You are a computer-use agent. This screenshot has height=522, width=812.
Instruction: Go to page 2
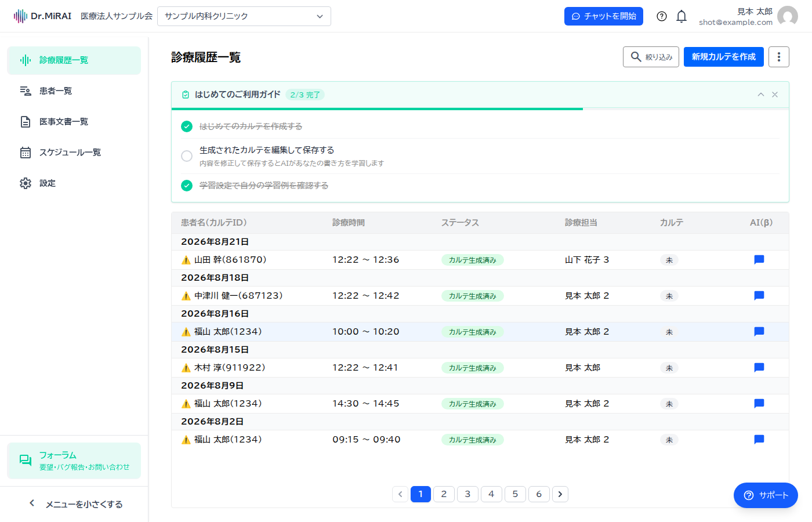point(444,494)
